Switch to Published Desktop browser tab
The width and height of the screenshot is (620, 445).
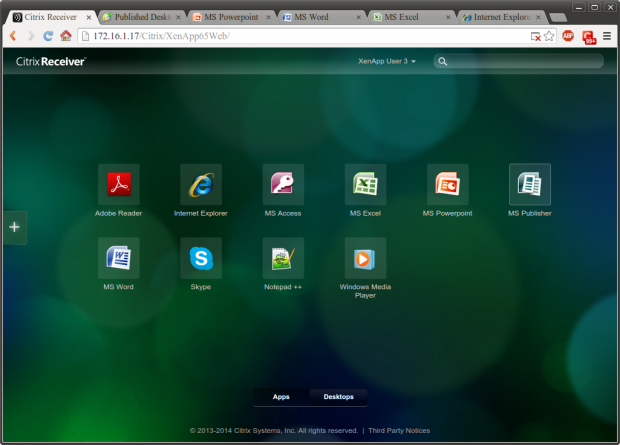pos(142,17)
